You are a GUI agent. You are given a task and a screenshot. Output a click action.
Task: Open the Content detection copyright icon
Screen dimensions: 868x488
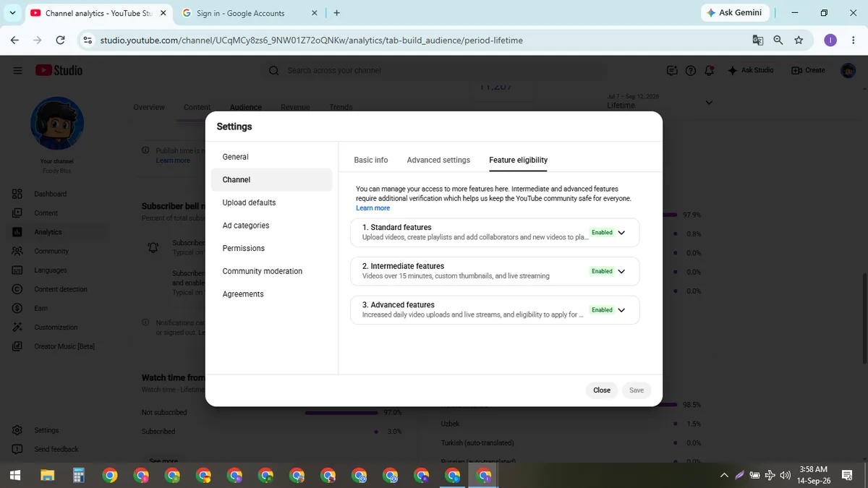coord(17,289)
